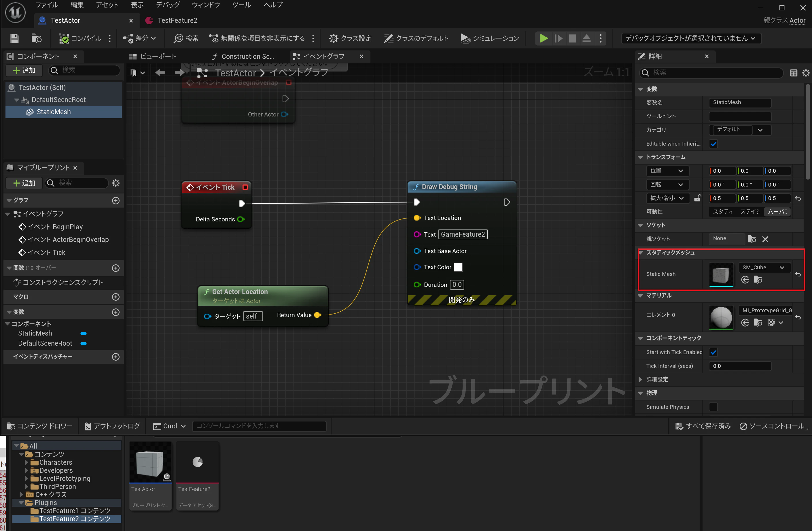812x531 pixels.
Task: Start the シミュレーション simulation
Action: (490, 38)
